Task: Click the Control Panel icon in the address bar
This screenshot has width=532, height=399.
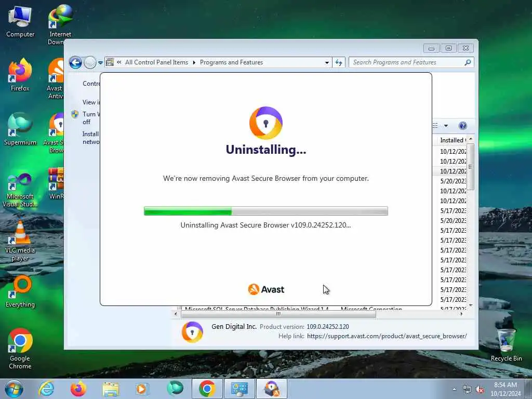Action: 110,62
